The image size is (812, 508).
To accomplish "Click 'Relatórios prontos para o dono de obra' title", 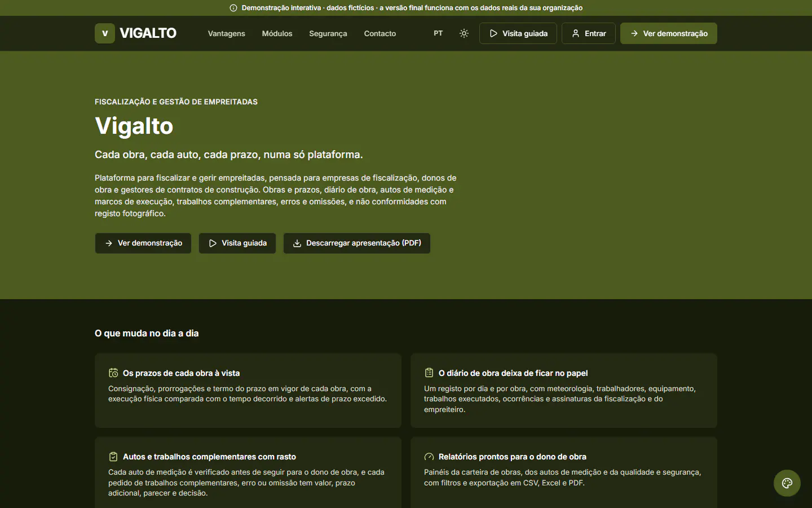I will [513, 457].
